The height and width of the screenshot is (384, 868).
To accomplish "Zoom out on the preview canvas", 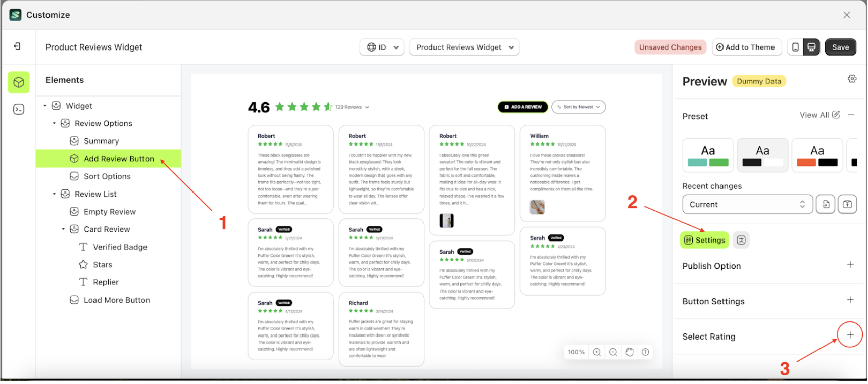I will [x=613, y=352].
